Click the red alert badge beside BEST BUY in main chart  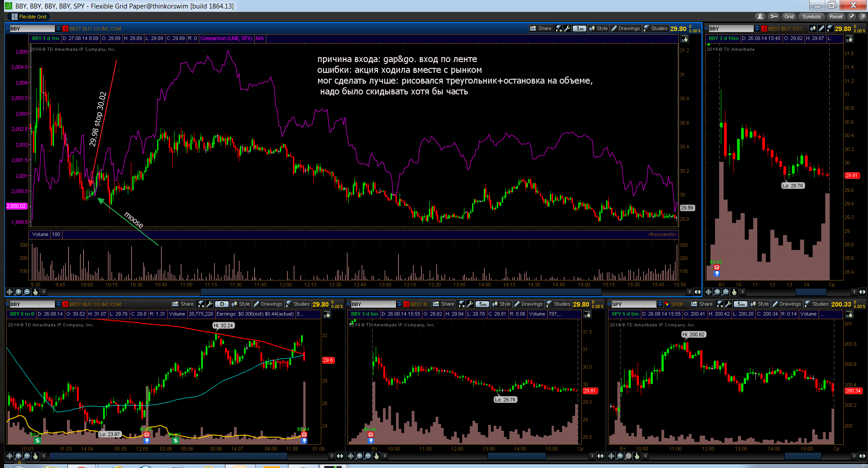65,29
